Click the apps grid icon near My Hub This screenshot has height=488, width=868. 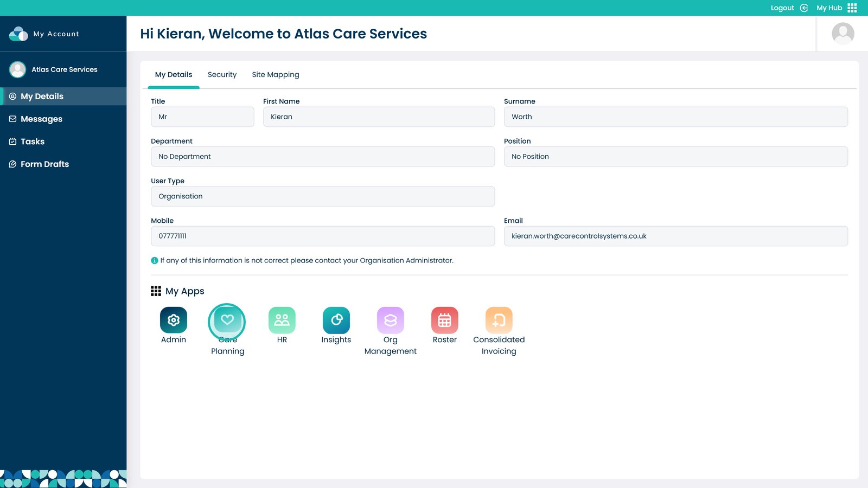click(852, 8)
